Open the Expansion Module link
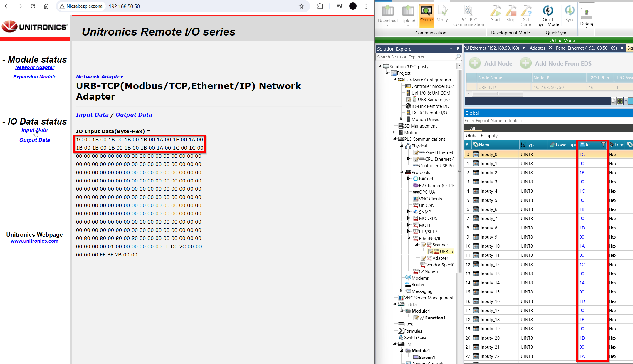 (35, 77)
